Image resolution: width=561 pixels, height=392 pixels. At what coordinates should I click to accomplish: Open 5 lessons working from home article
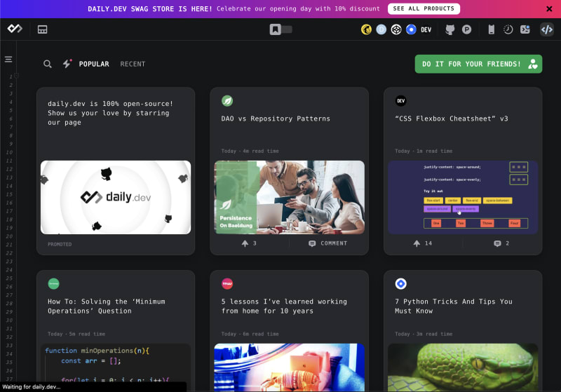click(284, 306)
